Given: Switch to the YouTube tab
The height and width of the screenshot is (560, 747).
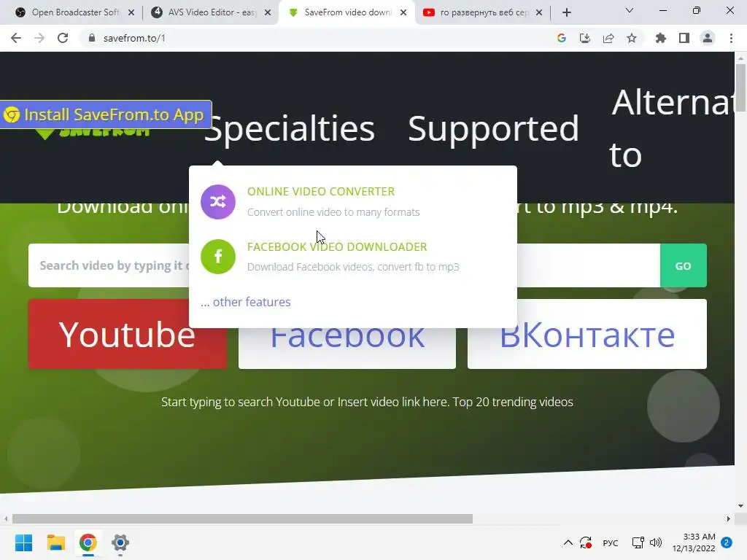Looking at the screenshot, I should pyautogui.click(x=484, y=12).
